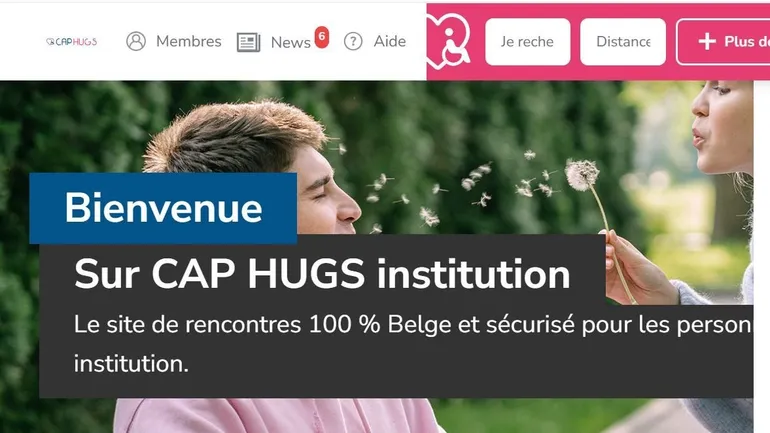Click the CAP HUGS logo
770x433 pixels.
pyautogui.click(x=72, y=42)
